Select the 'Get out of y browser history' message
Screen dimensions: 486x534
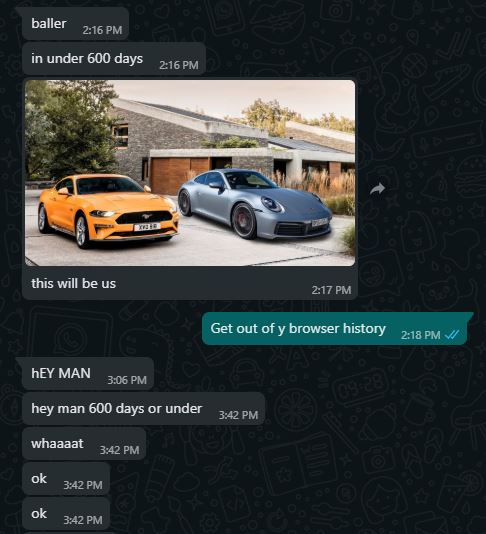335,329
